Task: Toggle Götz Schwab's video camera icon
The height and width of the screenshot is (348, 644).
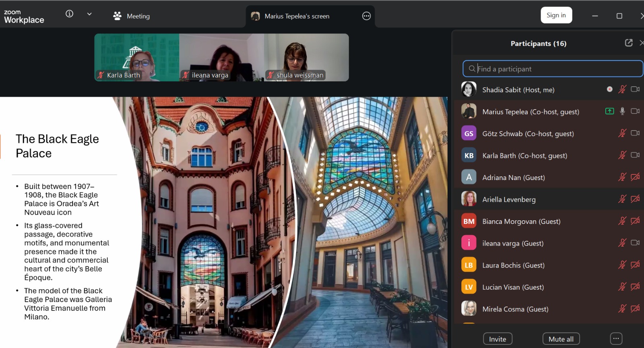Action: point(635,133)
